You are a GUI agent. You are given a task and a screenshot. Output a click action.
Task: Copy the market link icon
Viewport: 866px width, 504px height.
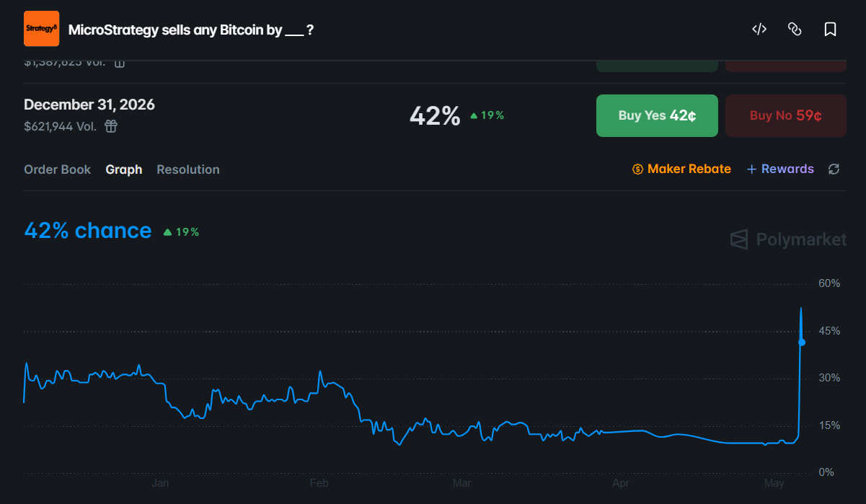click(795, 30)
